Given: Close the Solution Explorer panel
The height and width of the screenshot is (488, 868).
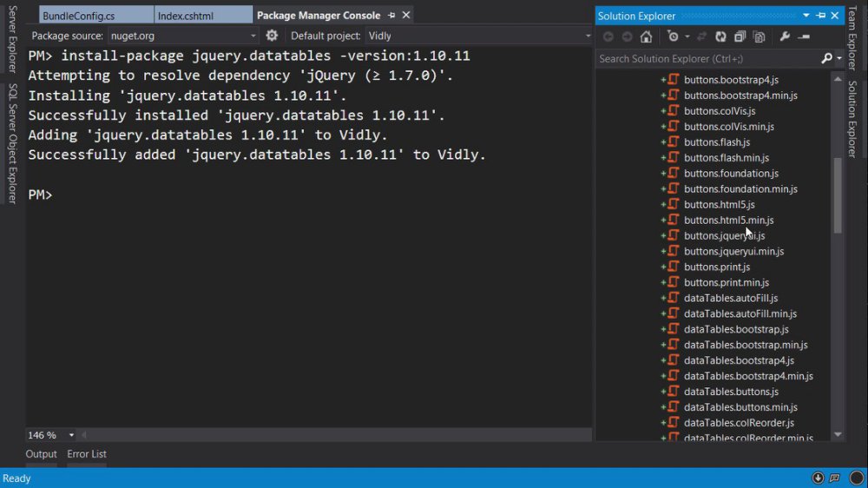Looking at the screenshot, I should click(x=835, y=16).
